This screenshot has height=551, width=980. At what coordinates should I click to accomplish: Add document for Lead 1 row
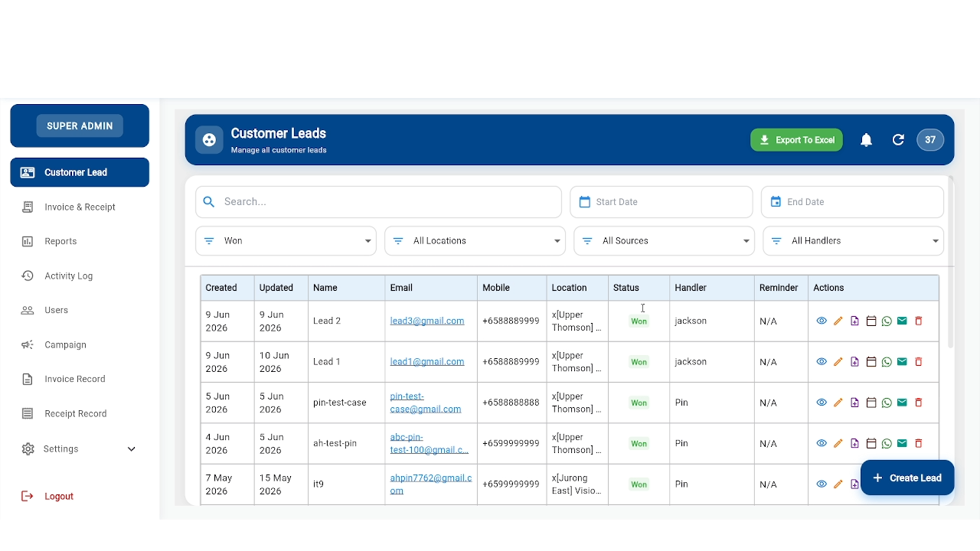coord(854,362)
